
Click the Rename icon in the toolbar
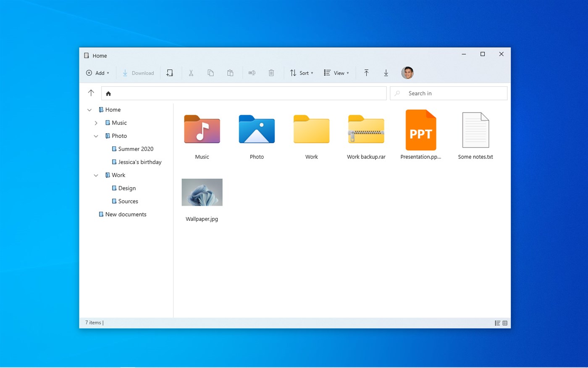pos(252,73)
